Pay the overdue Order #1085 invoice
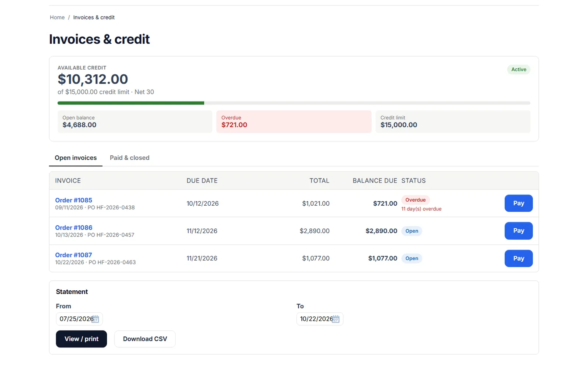Viewport: 588px width, 368px height. pos(519,203)
